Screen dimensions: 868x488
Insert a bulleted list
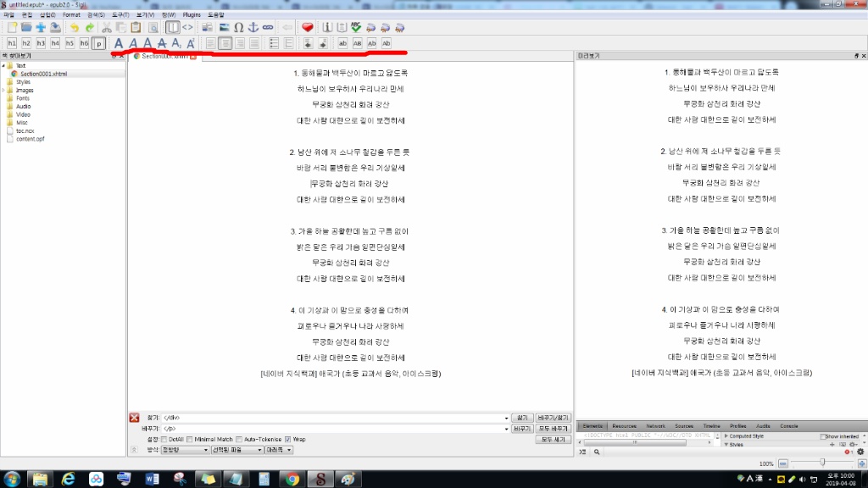tap(274, 43)
